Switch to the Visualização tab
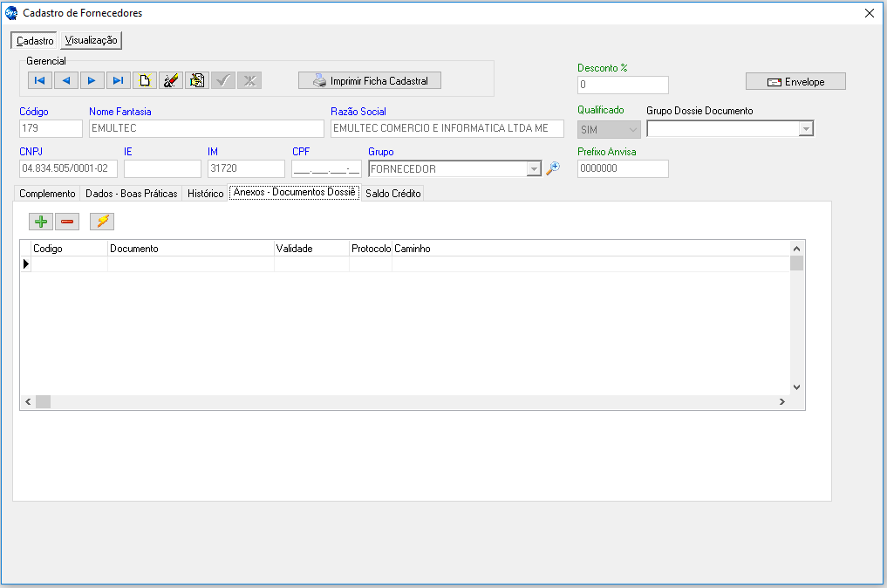Screen dimensions: 887x588 (x=91, y=40)
